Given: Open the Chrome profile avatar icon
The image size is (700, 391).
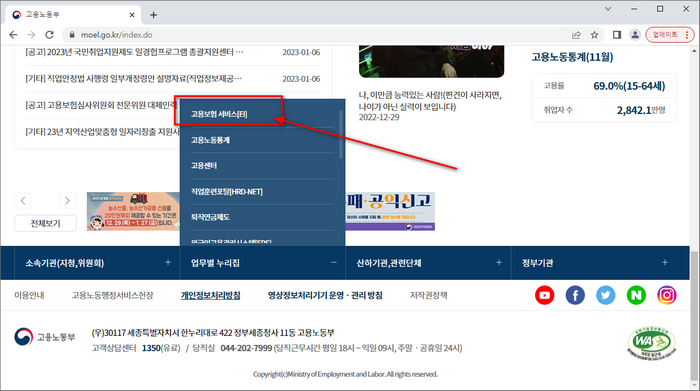Looking at the screenshot, I should tap(635, 35).
